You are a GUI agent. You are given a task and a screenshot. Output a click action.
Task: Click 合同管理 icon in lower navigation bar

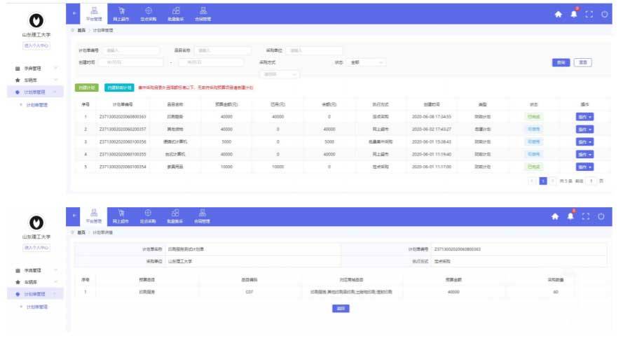[x=203, y=216]
